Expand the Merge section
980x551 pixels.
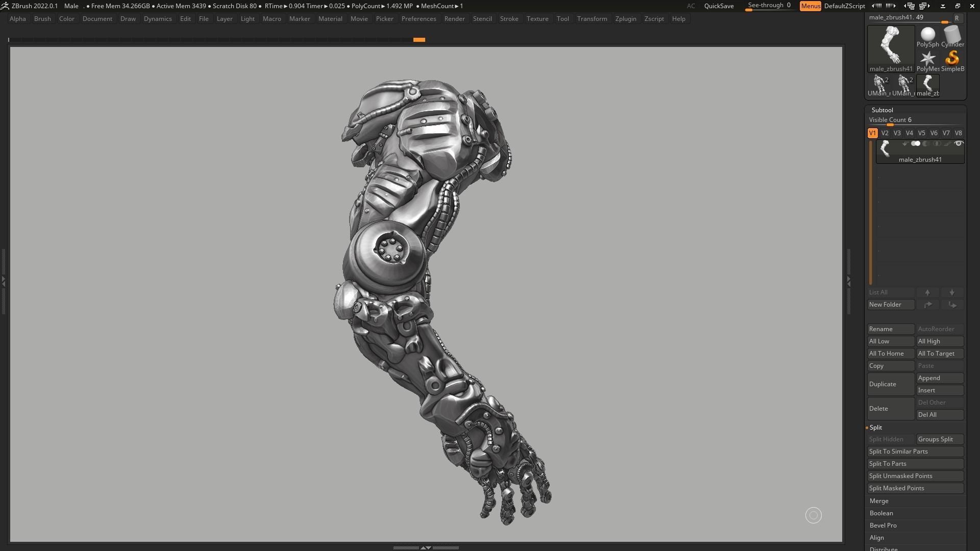tap(879, 501)
